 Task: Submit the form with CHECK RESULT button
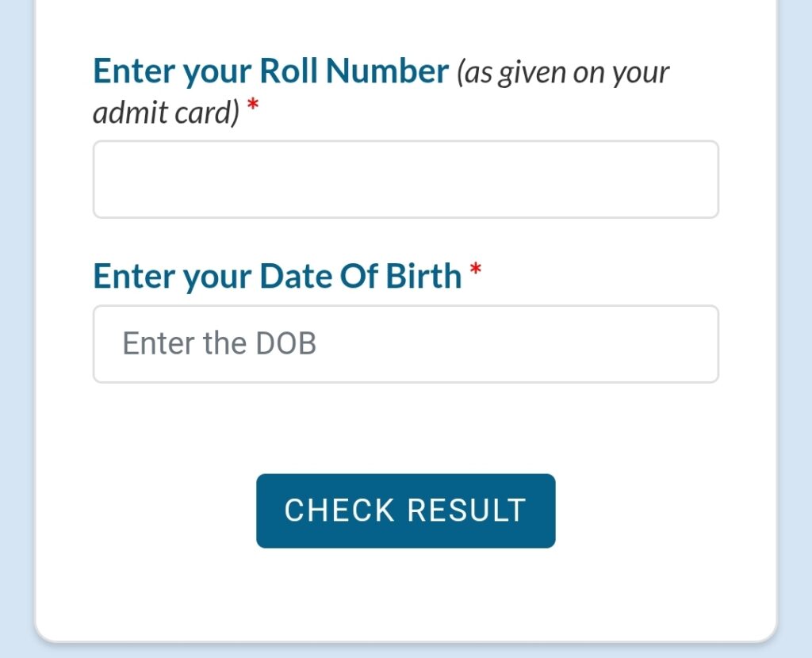tap(405, 511)
